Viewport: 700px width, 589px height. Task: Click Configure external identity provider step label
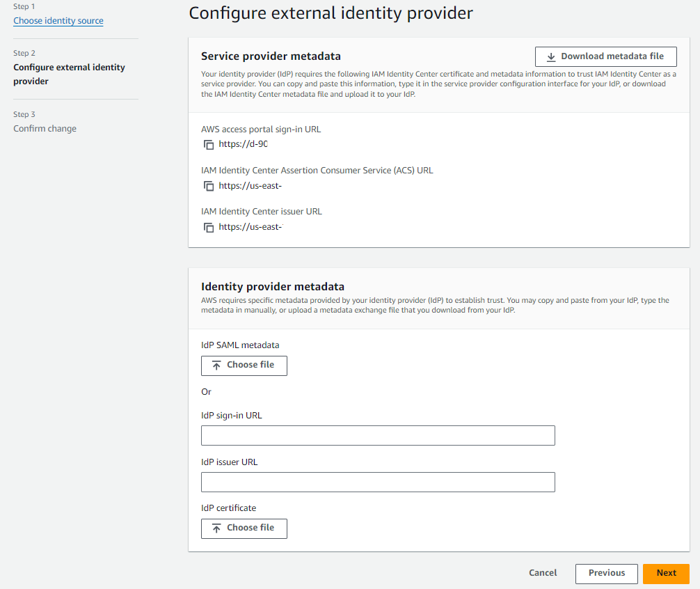(x=69, y=74)
